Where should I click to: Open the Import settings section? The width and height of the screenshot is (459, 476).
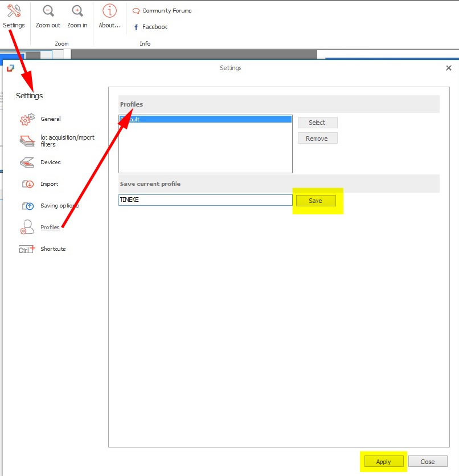50,184
